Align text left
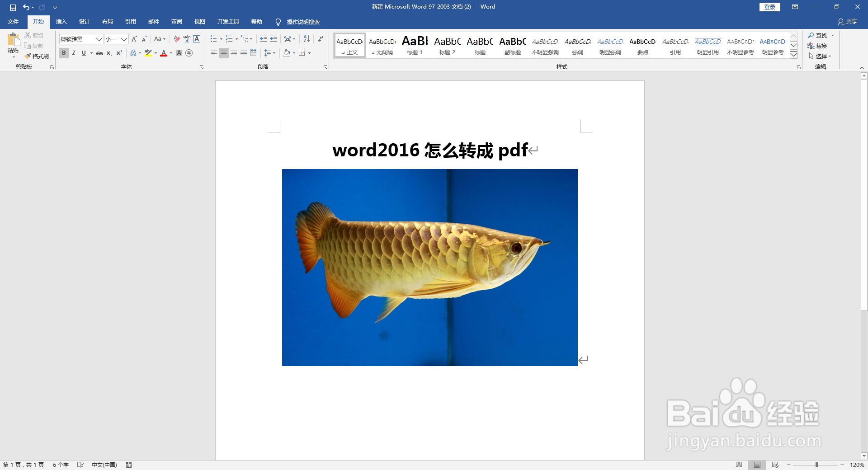 coord(214,53)
